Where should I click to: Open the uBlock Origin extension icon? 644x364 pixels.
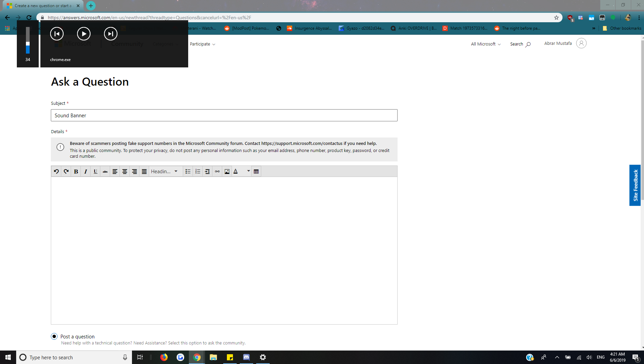point(570,18)
